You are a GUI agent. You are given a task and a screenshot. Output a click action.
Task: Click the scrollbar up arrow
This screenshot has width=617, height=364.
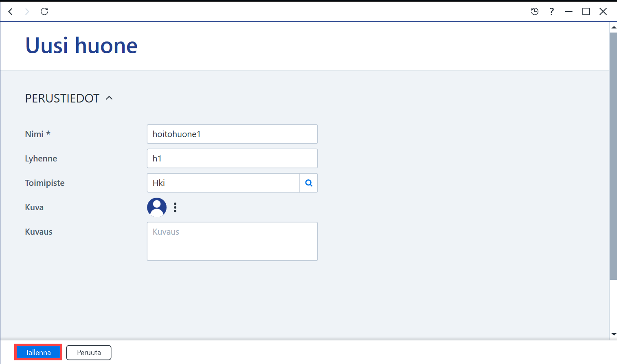tap(613, 27)
